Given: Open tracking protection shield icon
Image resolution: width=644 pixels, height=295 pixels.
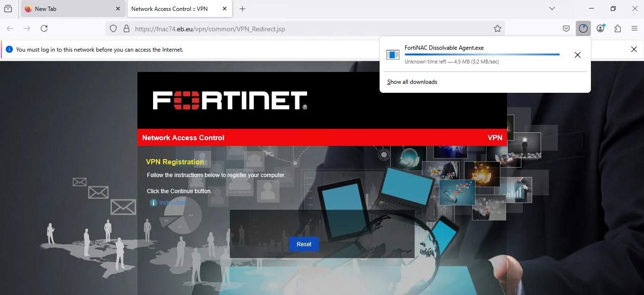Looking at the screenshot, I should tap(113, 29).
